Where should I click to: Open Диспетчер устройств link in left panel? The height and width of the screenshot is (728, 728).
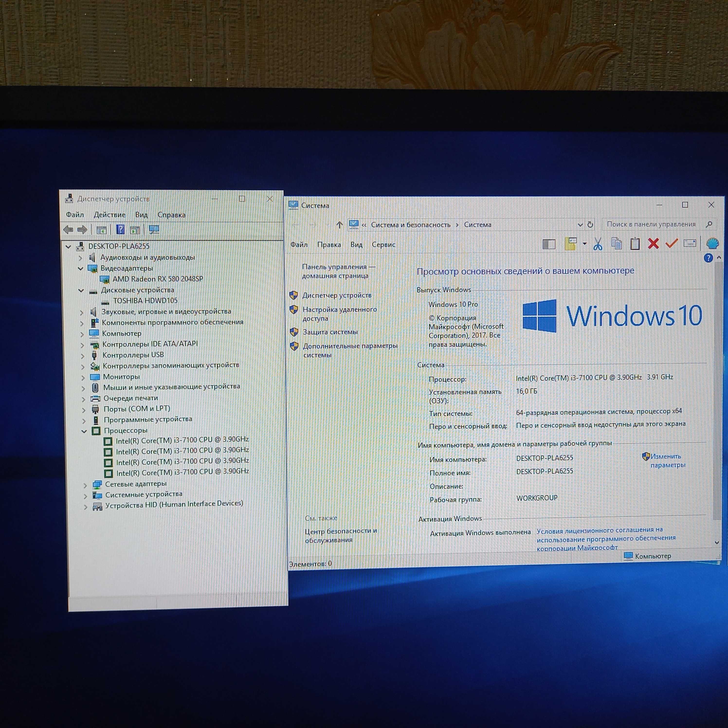[337, 295]
